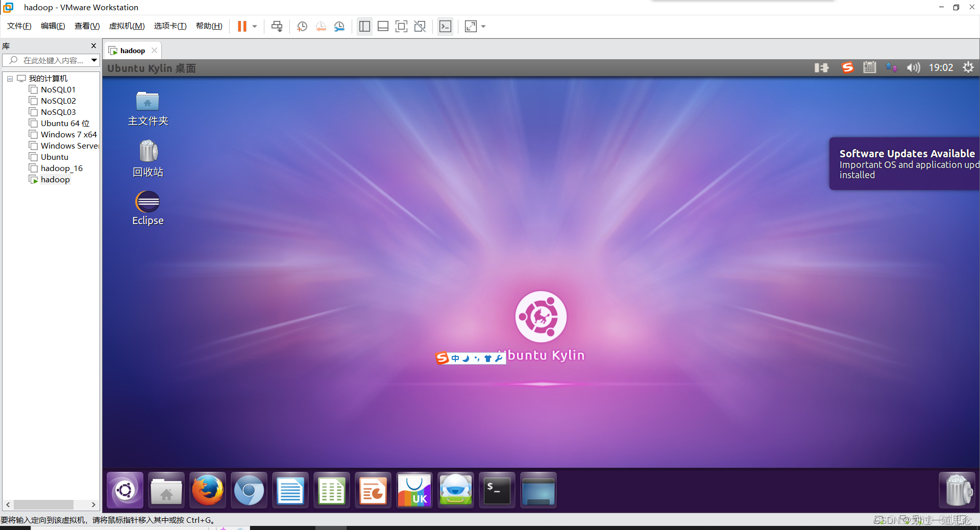Select NoSQL01 in the library

[58, 90]
